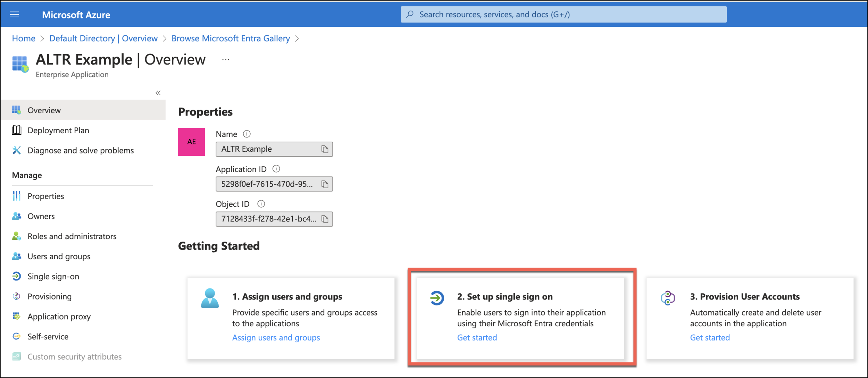
Task: Show info tooltip for Name
Action: (247, 134)
